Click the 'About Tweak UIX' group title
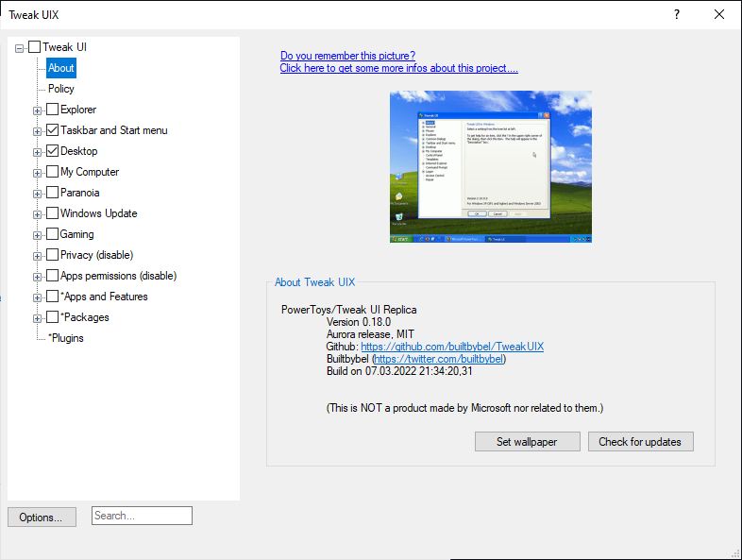The image size is (742, 560). 314,282
